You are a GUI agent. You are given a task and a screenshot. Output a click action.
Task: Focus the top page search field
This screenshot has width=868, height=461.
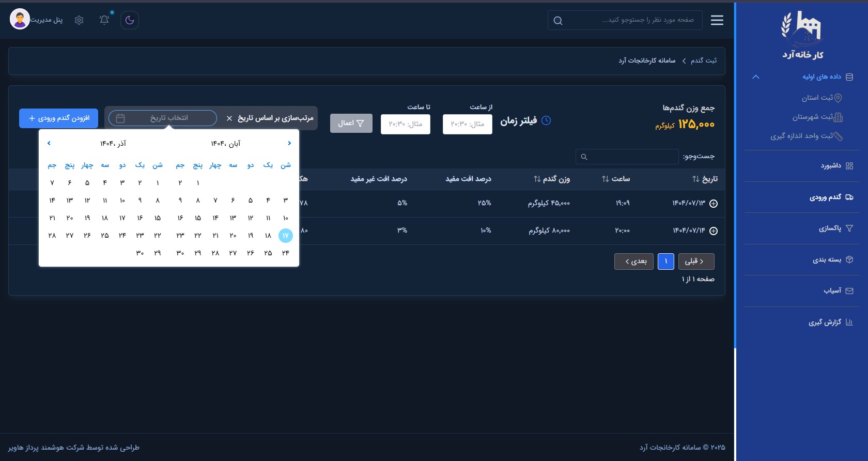[625, 20]
